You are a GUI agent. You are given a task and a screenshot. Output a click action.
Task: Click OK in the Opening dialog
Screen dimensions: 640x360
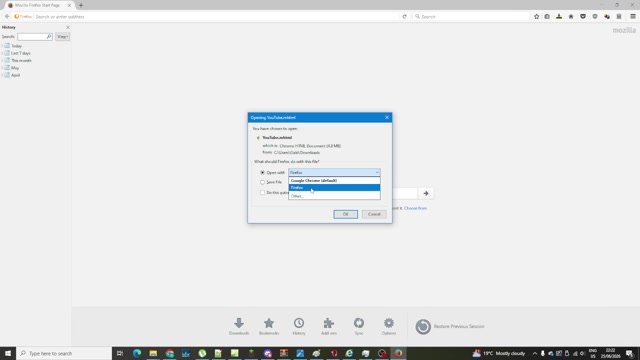345,214
